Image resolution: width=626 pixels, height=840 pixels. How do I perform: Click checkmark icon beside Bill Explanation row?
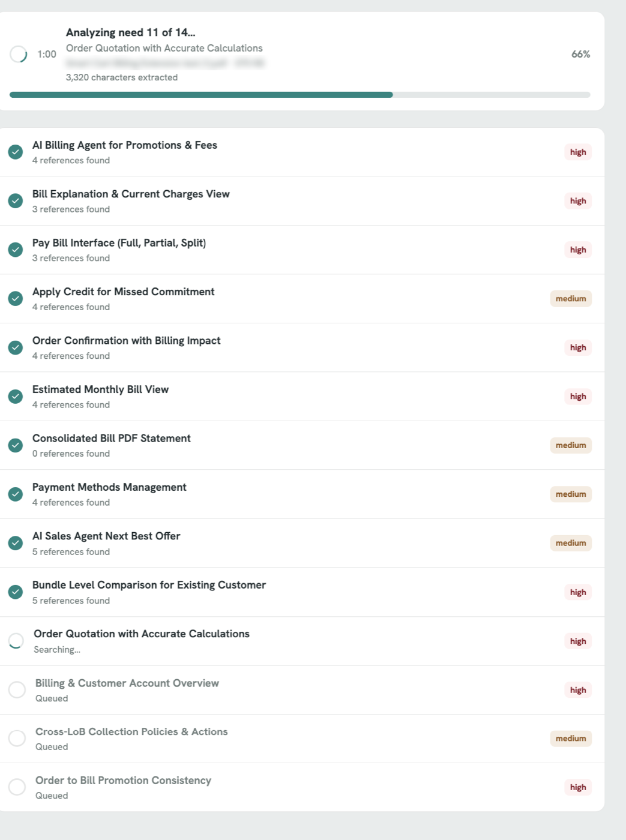tap(16, 201)
